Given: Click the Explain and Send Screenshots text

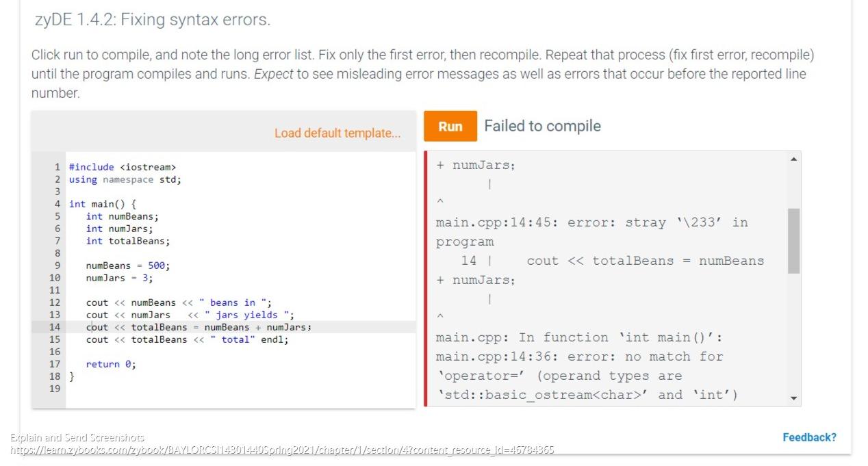Looking at the screenshot, I should point(77,437).
